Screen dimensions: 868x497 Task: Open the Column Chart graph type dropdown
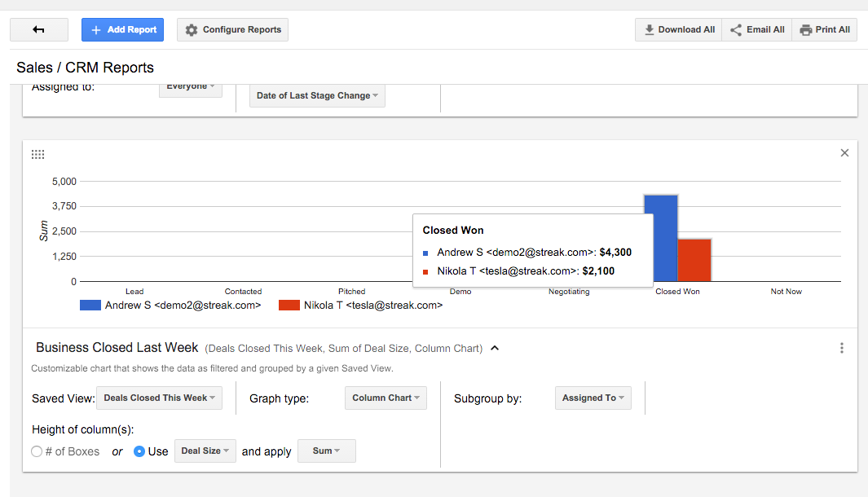tap(386, 398)
